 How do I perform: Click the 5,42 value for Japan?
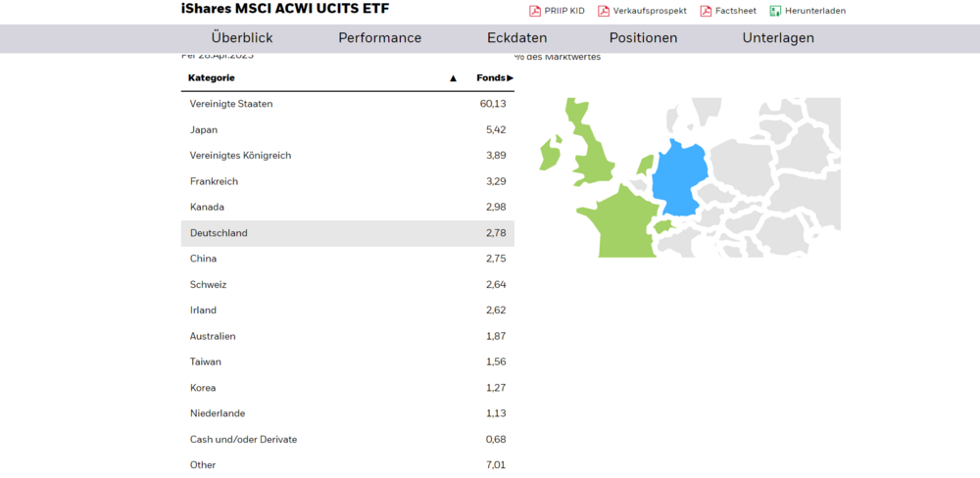click(x=496, y=130)
